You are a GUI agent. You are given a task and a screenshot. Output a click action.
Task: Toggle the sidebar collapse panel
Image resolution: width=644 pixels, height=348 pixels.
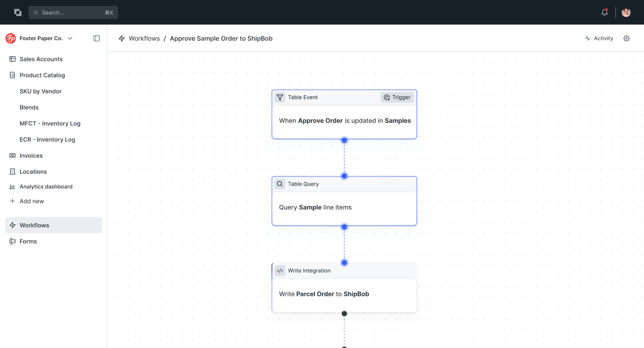(96, 38)
